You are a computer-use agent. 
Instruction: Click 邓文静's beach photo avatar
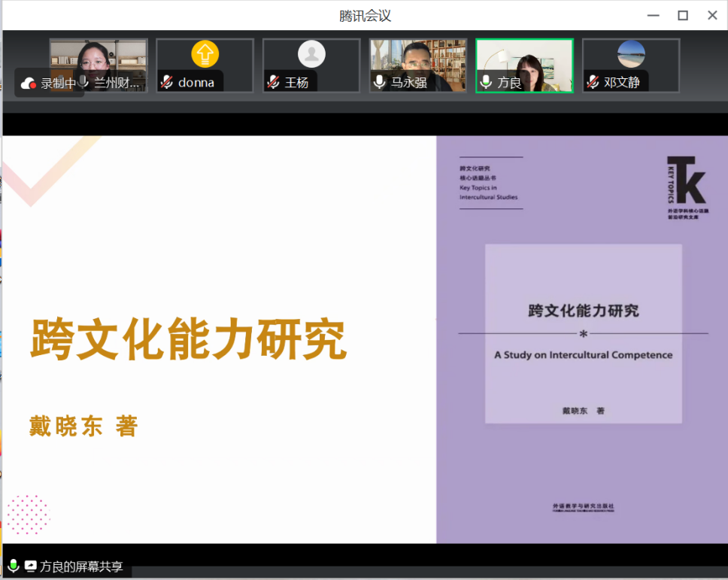(x=631, y=54)
